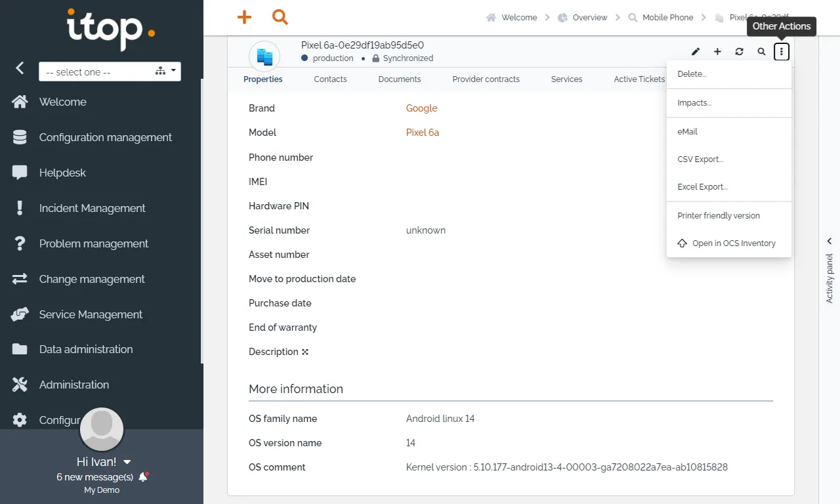Click the Android linux 14 value

pyautogui.click(x=440, y=419)
